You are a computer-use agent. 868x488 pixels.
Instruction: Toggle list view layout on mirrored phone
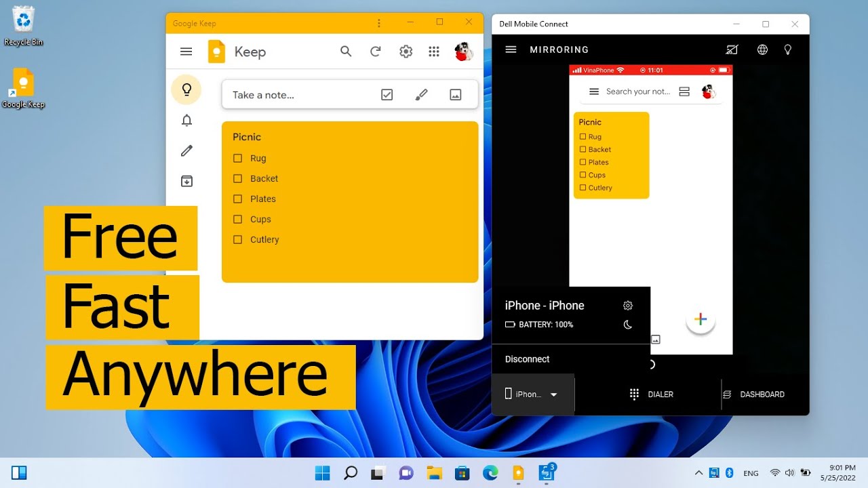pyautogui.click(x=684, y=91)
